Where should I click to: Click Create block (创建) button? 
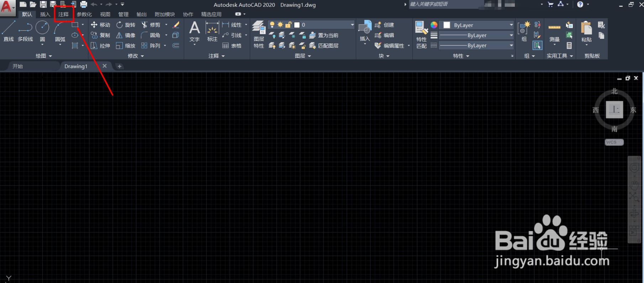[x=385, y=25]
